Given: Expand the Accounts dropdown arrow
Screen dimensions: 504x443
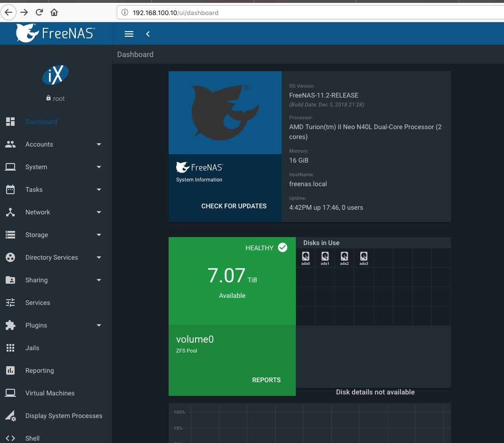Looking at the screenshot, I should point(98,145).
